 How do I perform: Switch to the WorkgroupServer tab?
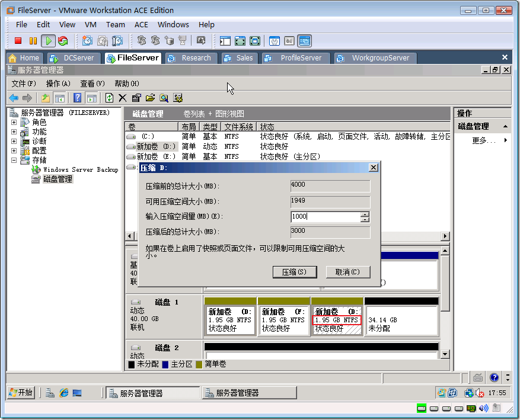click(375, 58)
